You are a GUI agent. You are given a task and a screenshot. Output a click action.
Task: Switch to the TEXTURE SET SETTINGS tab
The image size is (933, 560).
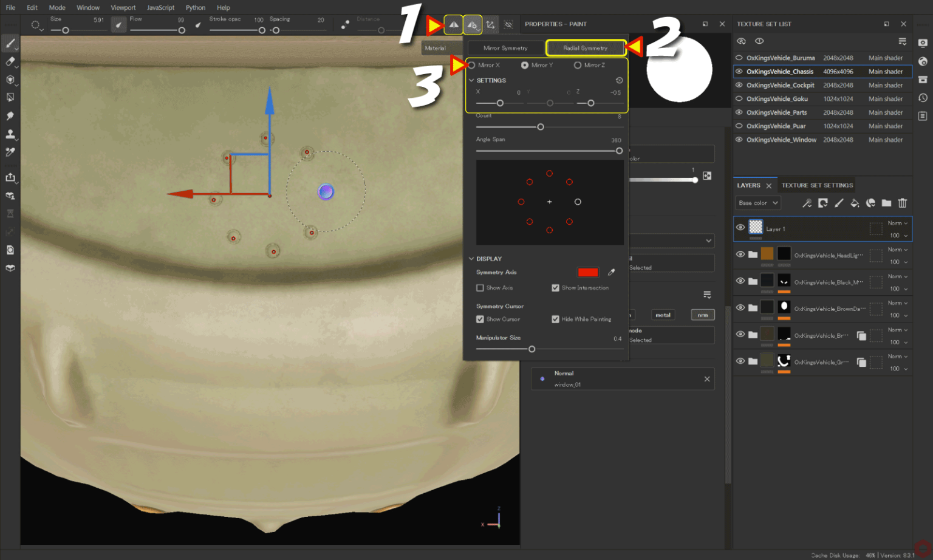tap(816, 185)
